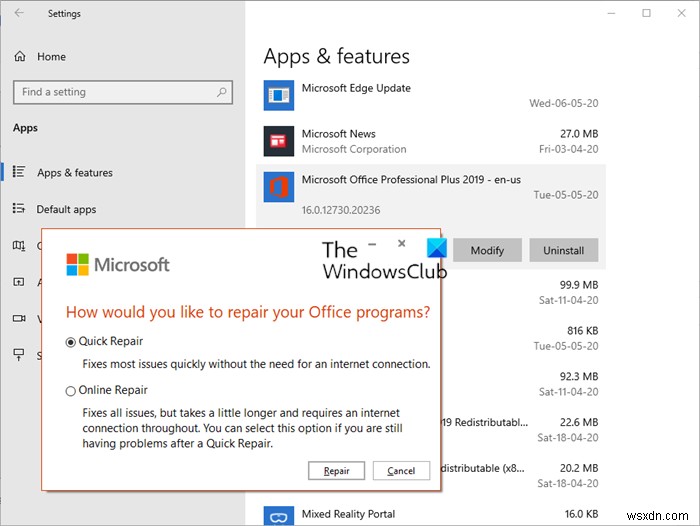
Task: Cancel the Office repair dialog
Action: tap(401, 471)
